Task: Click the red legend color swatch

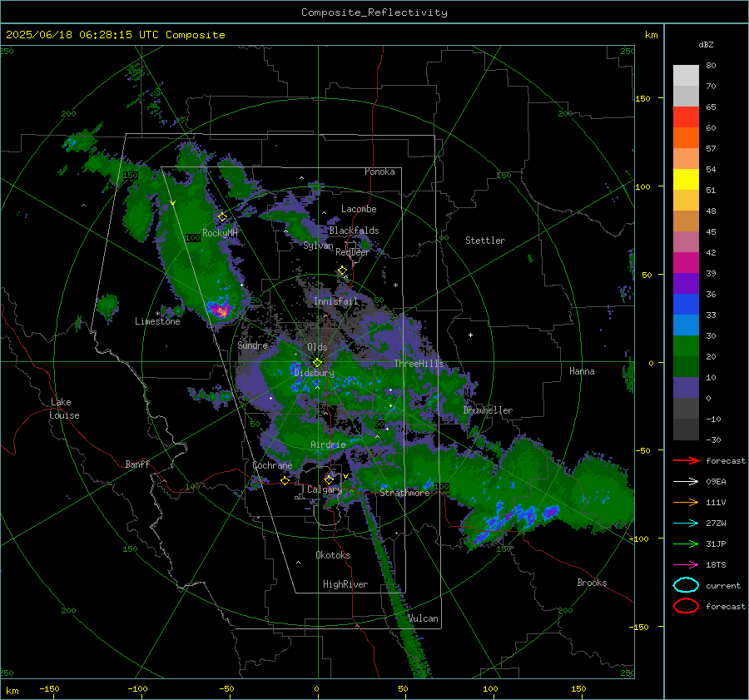Action: 686,117
